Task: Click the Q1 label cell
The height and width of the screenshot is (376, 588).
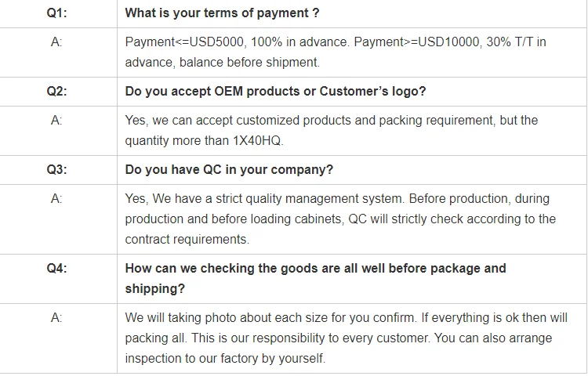Action: (x=56, y=13)
